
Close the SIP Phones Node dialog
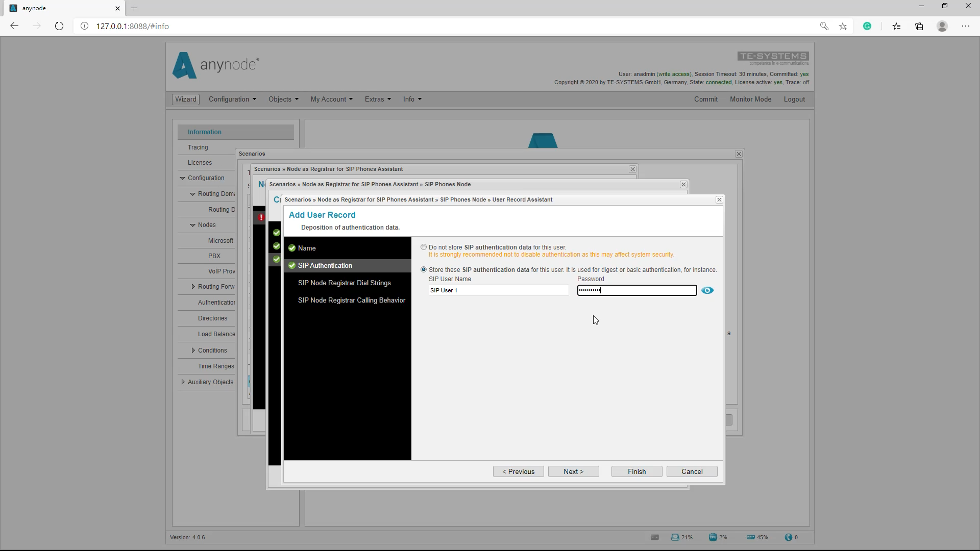pos(683,184)
